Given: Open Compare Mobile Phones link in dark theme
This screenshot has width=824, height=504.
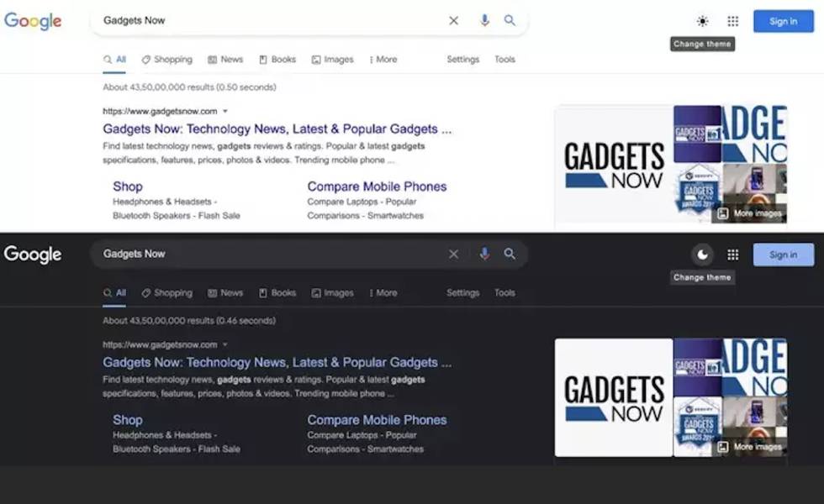Looking at the screenshot, I should (x=377, y=421).
